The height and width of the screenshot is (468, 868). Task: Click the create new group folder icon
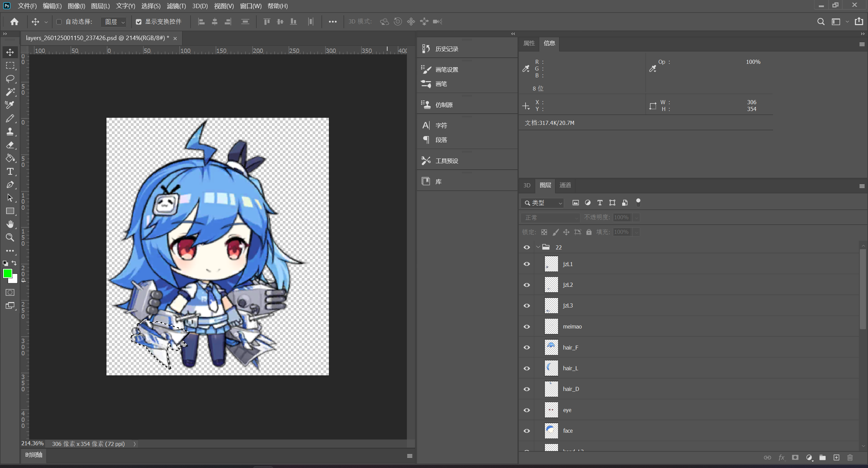822,457
